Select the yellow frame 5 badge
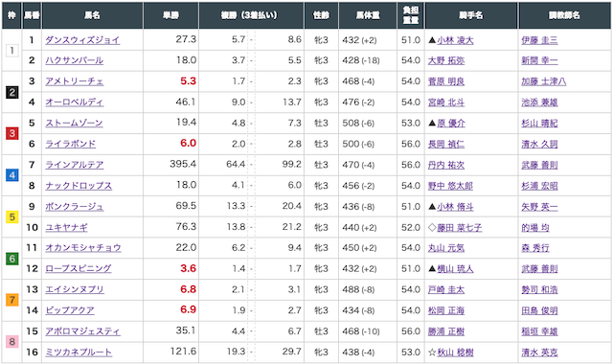This screenshot has height=364, width=613. (x=12, y=216)
